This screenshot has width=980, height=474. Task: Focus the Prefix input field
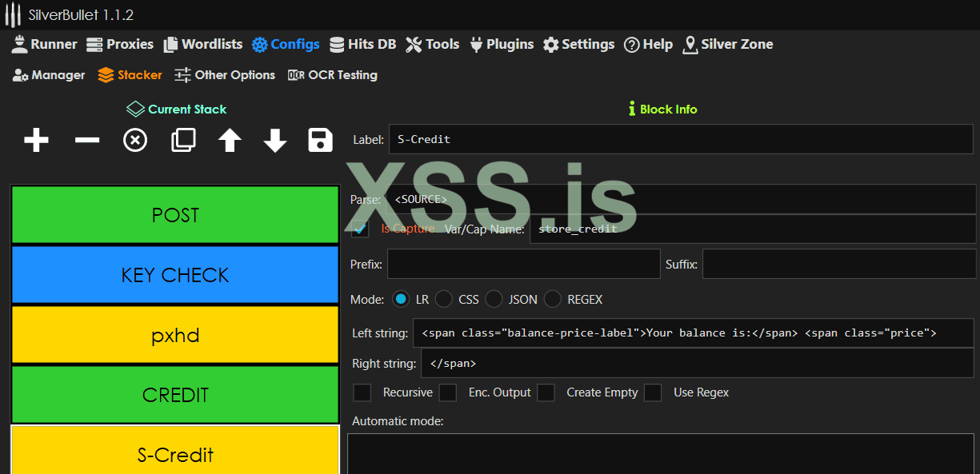524,264
